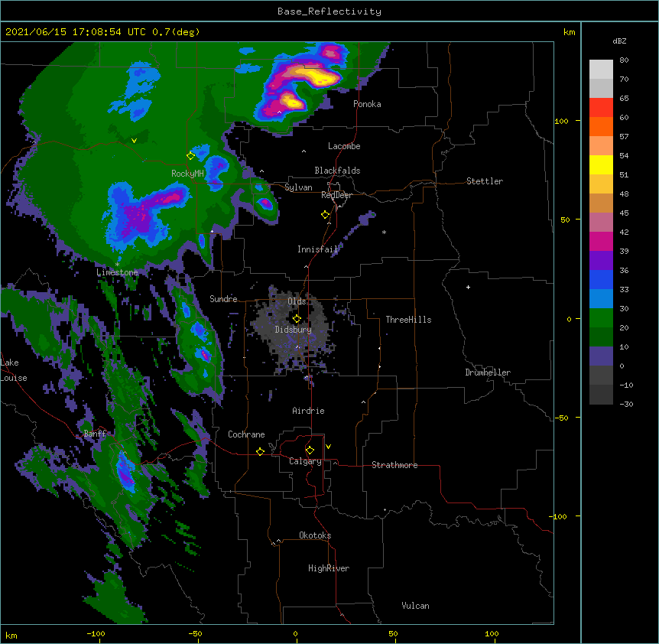Click the Innisfail city label
This screenshot has width=659, height=644.
click(x=317, y=249)
